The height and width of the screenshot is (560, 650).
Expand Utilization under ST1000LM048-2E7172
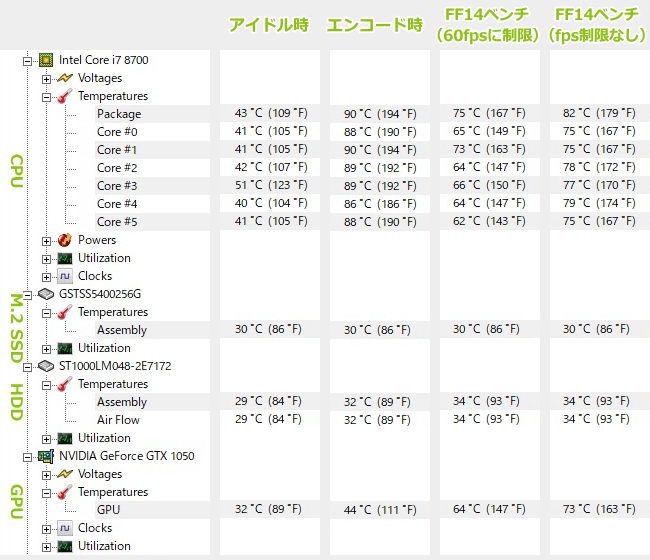click(x=46, y=439)
